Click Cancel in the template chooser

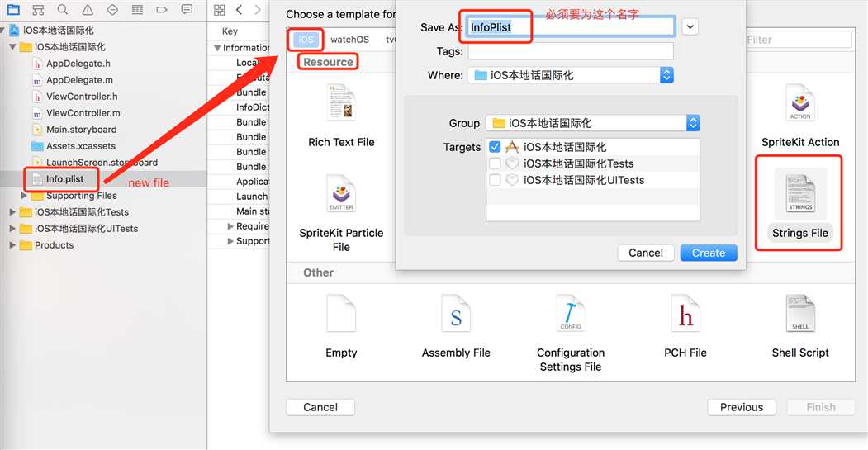click(x=320, y=407)
